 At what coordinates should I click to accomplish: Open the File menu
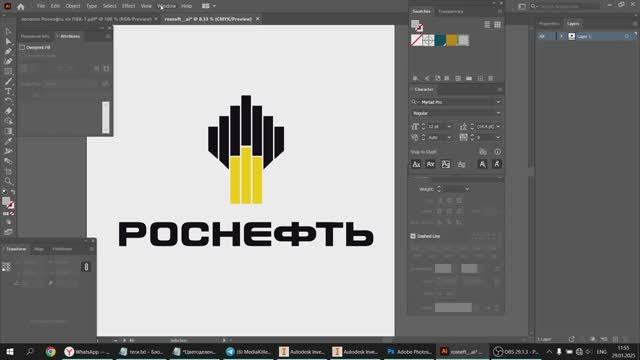point(41,6)
